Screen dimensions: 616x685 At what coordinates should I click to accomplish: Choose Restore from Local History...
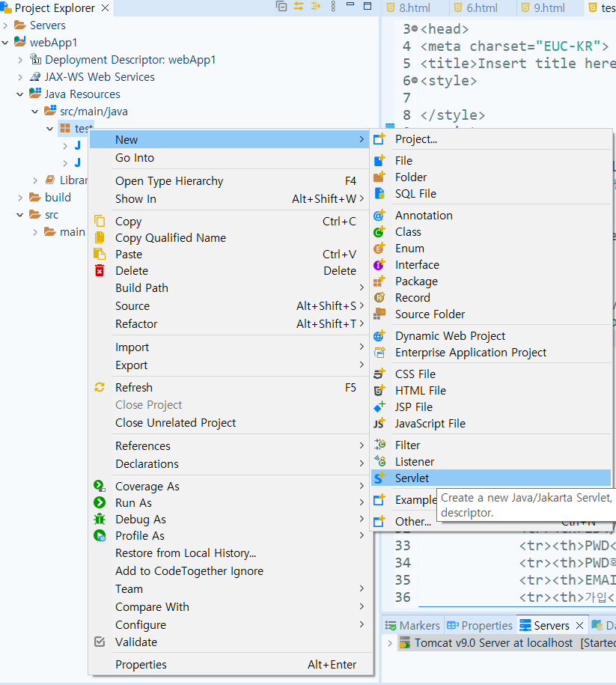(x=231, y=553)
